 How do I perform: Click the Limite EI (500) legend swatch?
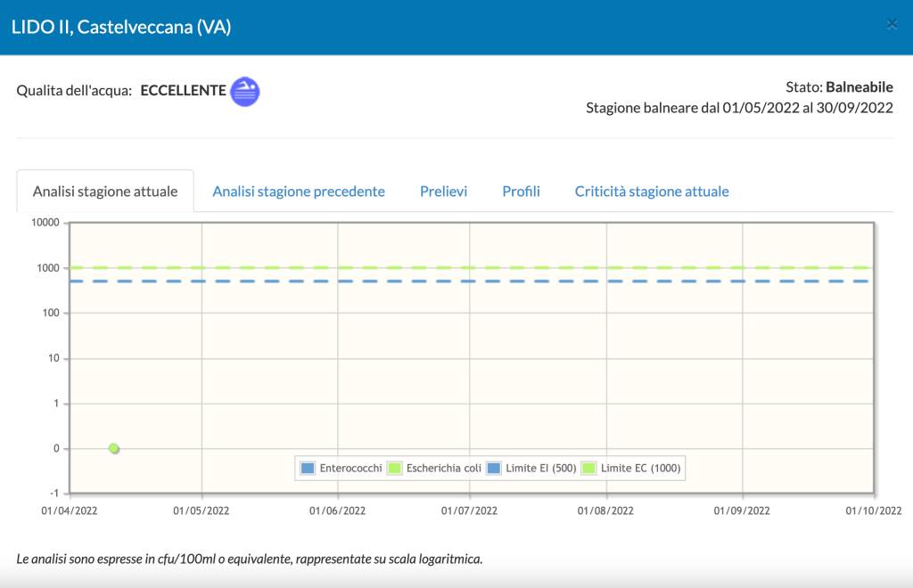tap(494, 468)
